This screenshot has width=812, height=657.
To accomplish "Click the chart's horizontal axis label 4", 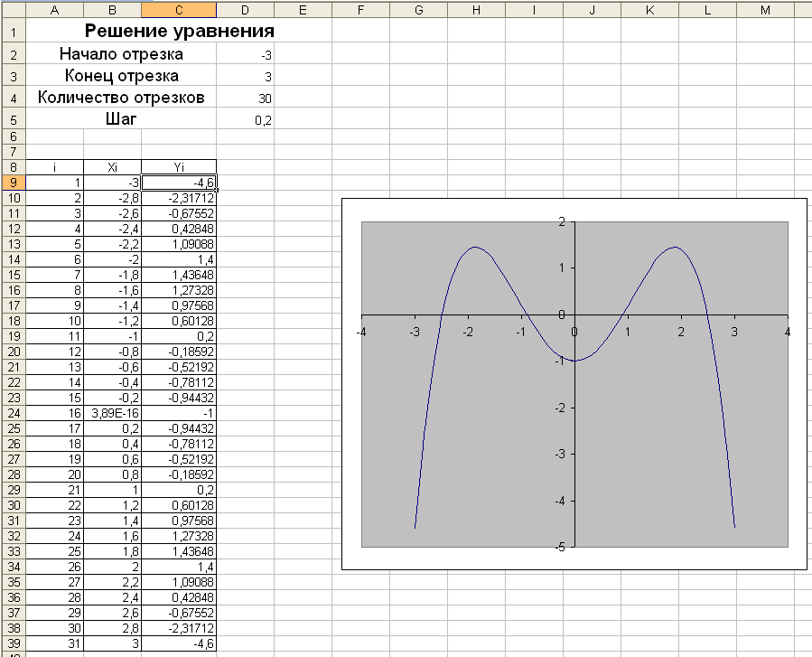I will coord(788,332).
